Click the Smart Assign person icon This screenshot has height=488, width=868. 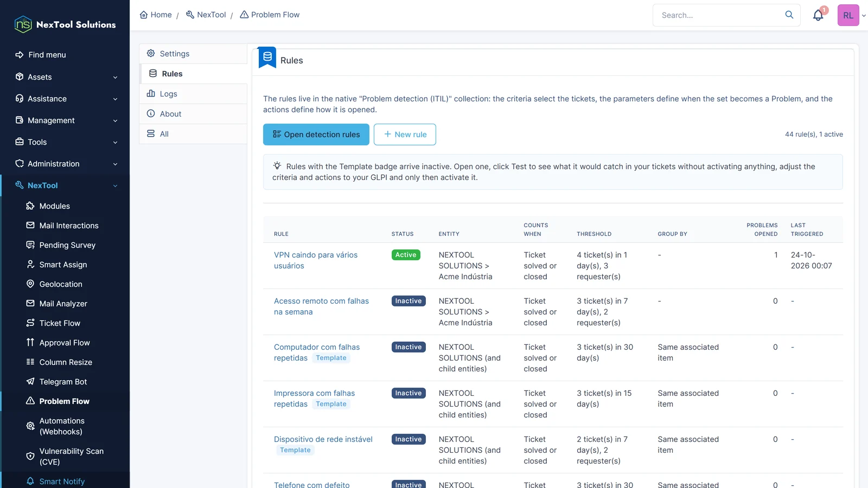[30, 265]
